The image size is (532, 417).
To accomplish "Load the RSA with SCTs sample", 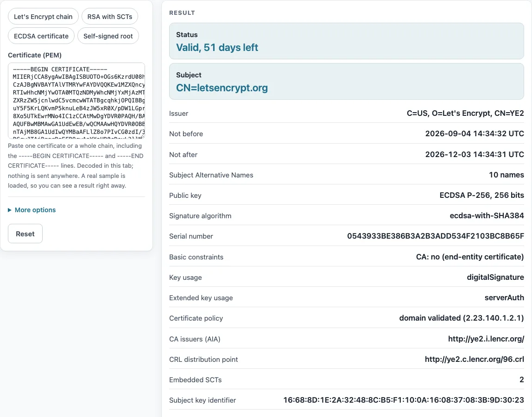I will coord(109,16).
